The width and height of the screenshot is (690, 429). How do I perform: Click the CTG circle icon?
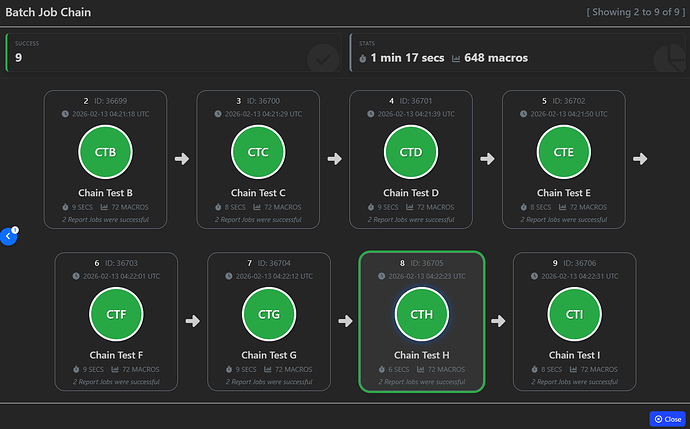tap(269, 314)
